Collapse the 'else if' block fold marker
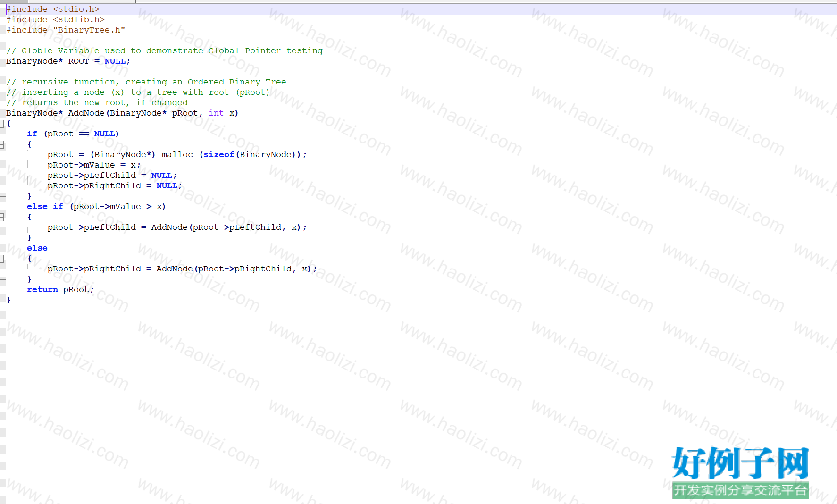Screen dimensions: 837x504 coord(2,217)
